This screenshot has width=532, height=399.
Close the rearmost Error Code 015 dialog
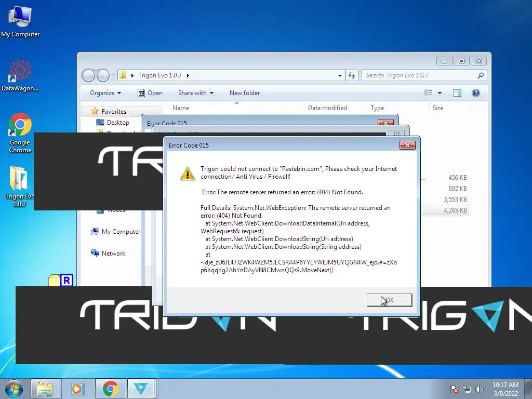click(x=385, y=122)
